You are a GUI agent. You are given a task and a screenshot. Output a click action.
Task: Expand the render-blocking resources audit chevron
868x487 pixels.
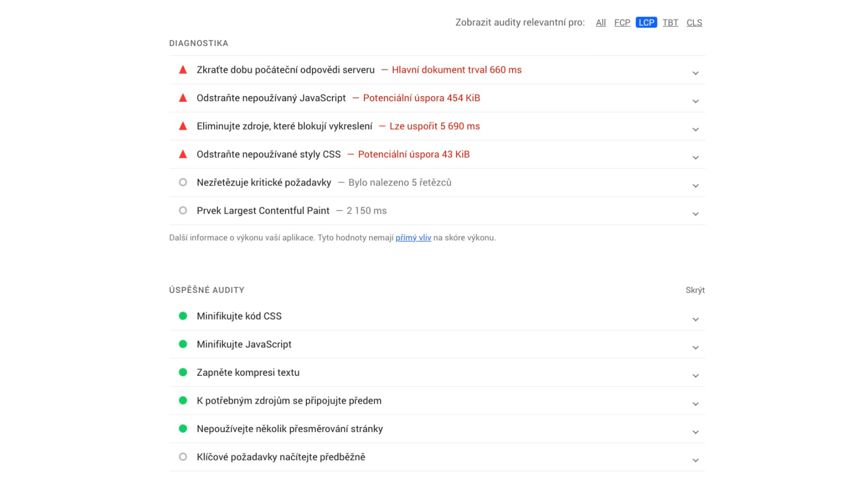tap(695, 130)
